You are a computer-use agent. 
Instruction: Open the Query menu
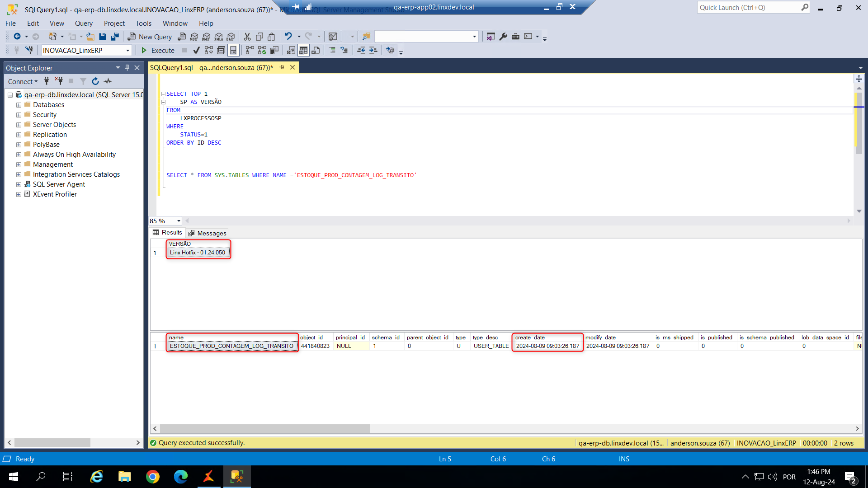tap(84, 23)
